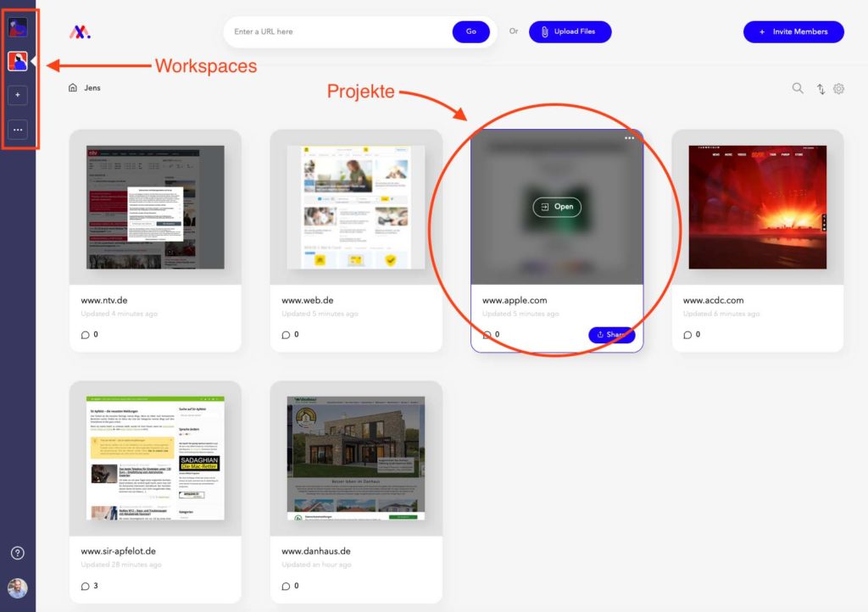Open more workspaces ellipsis in sidebar
This screenshot has height=612, width=868.
pyautogui.click(x=18, y=130)
